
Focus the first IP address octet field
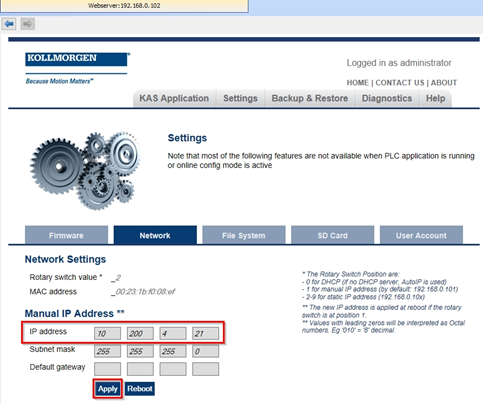107,333
